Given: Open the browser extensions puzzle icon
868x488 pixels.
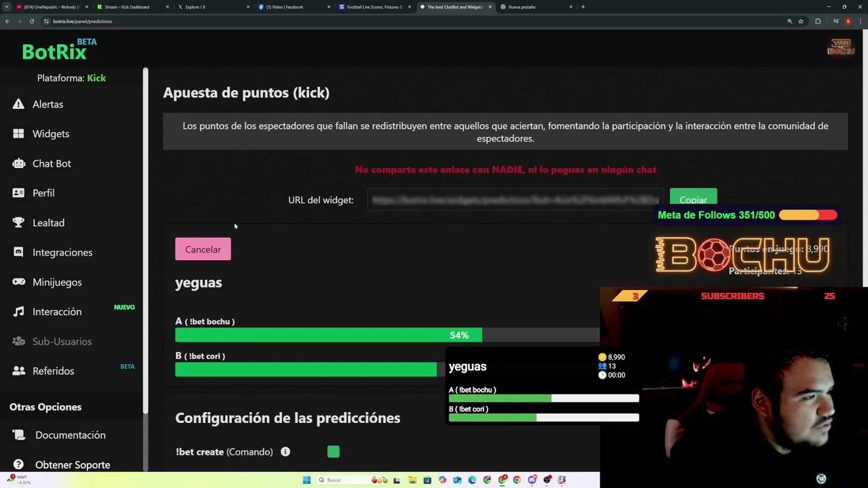Looking at the screenshot, I should [x=818, y=21].
